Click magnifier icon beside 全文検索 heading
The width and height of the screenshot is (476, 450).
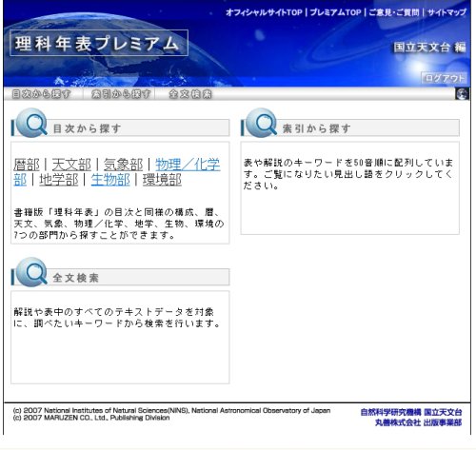pos(32,272)
